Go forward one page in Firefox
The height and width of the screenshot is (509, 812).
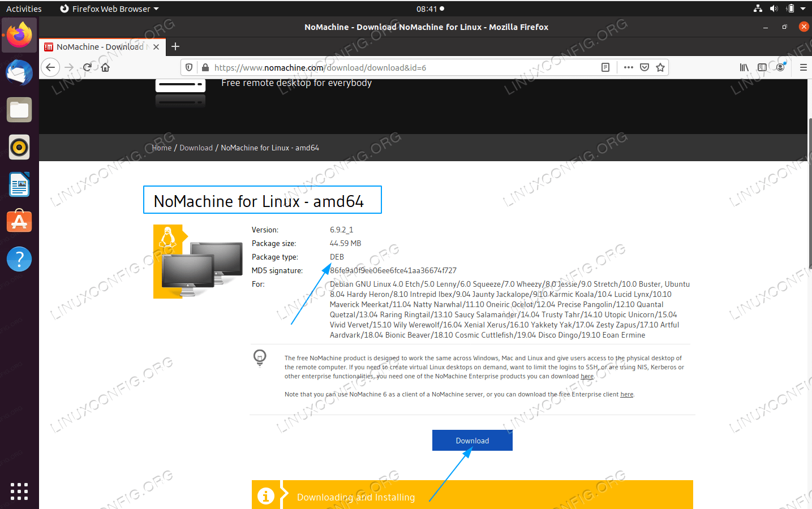click(x=69, y=67)
